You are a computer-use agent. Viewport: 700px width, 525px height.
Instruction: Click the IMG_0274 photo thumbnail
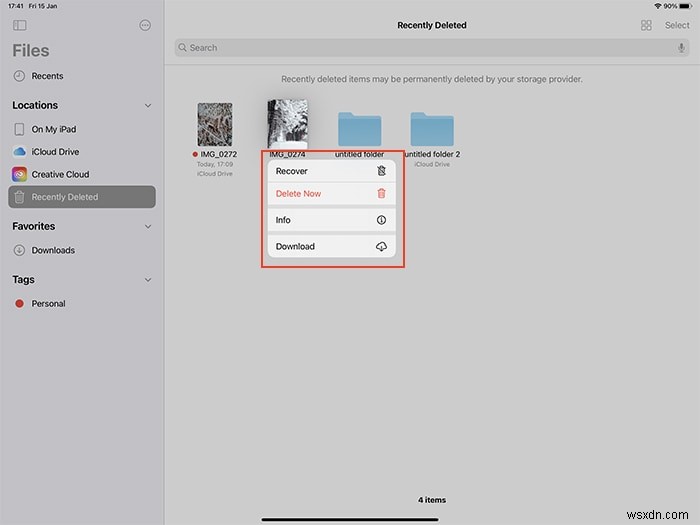(288, 124)
